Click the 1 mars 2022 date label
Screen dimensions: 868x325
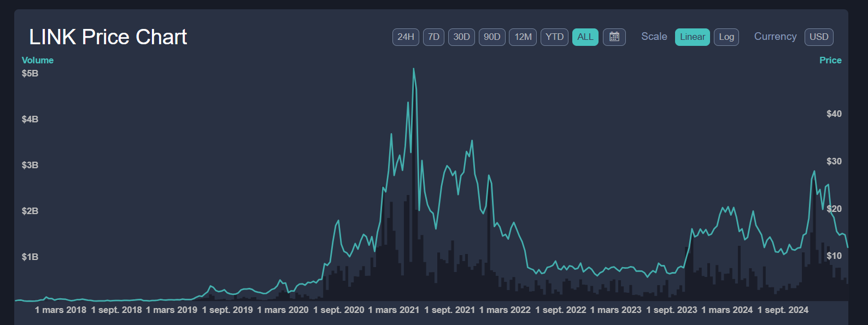click(505, 310)
